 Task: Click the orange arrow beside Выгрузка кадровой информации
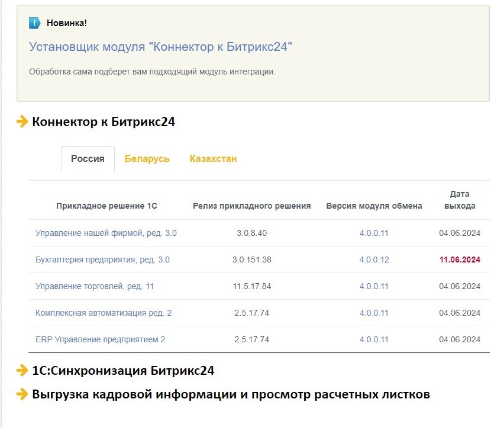tap(22, 394)
